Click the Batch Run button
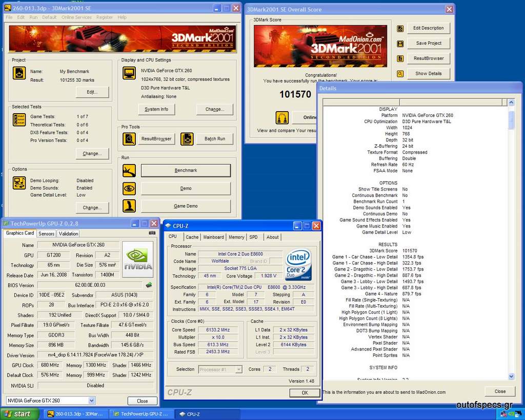 (215, 139)
